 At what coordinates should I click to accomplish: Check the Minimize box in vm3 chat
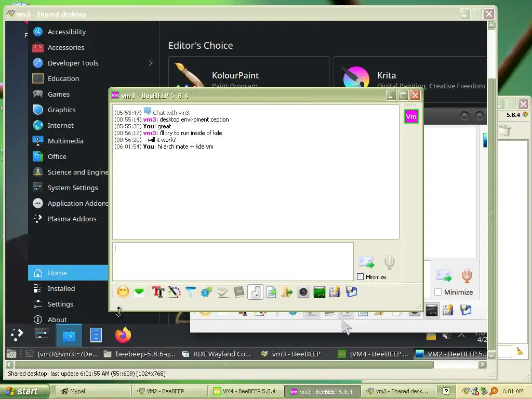pyautogui.click(x=361, y=277)
